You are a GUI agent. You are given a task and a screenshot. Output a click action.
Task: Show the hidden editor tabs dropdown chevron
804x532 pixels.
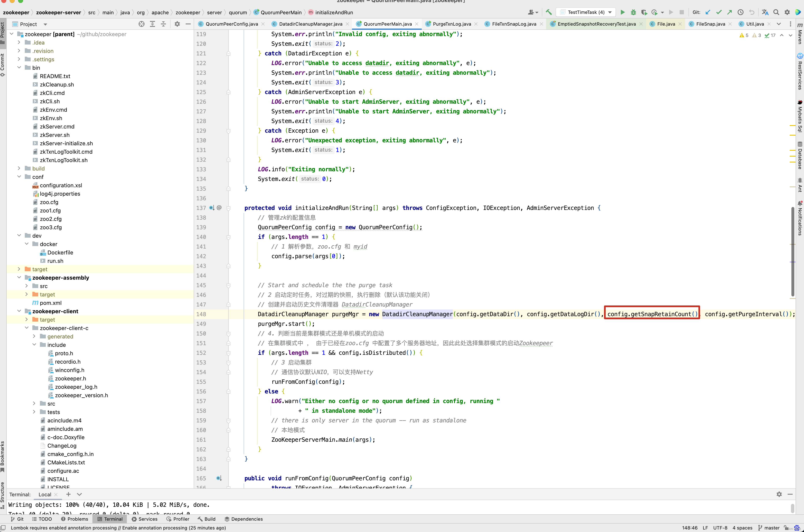(779, 24)
